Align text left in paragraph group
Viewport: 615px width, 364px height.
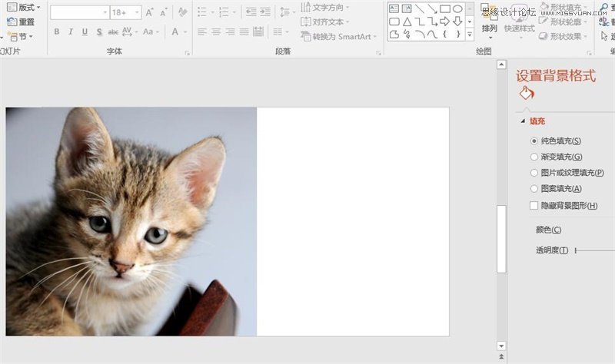pos(202,31)
